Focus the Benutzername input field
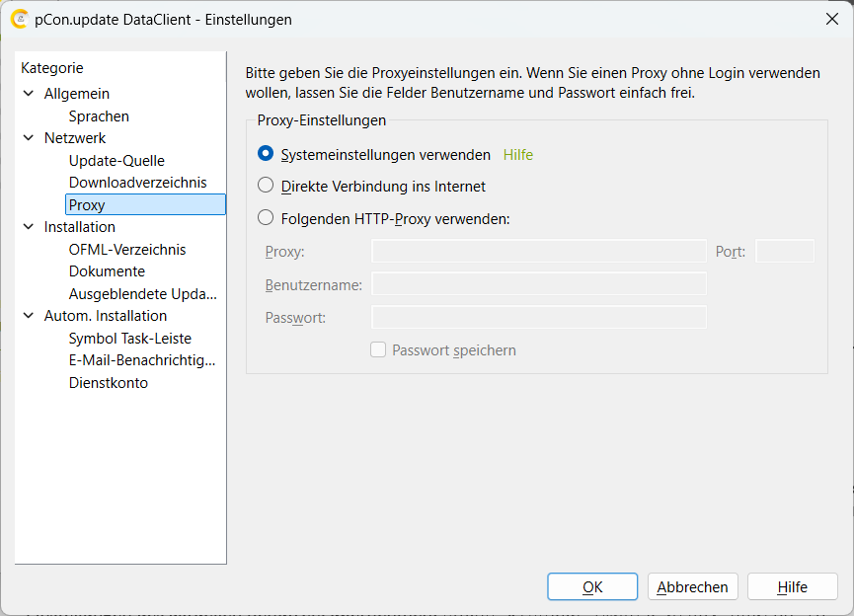The height and width of the screenshot is (616, 854). [539, 283]
